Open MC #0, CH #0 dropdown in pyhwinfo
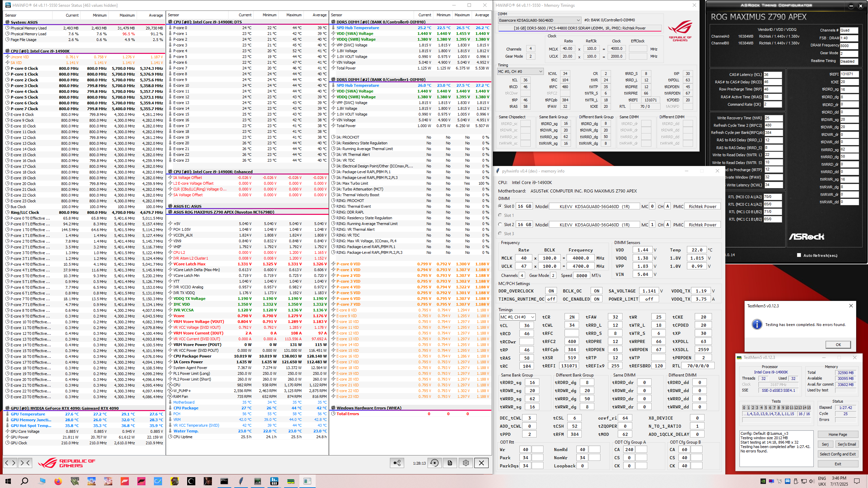The height and width of the screenshot is (488, 868). [517, 317]
